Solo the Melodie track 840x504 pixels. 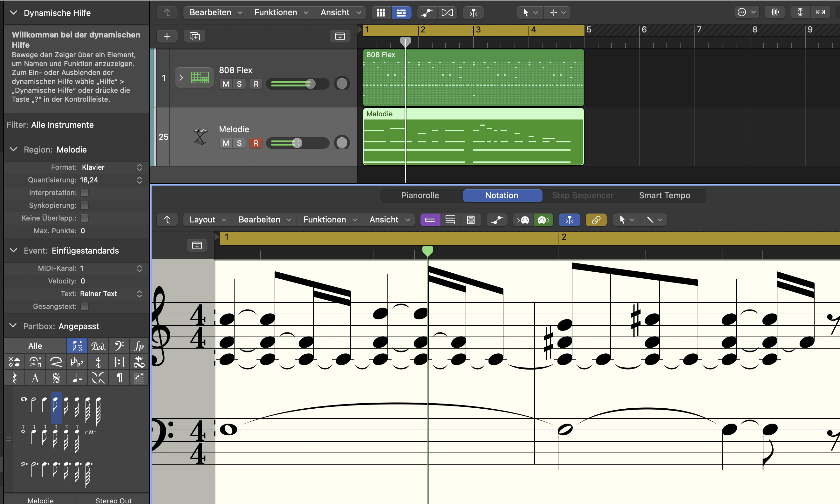click(239, 142)
